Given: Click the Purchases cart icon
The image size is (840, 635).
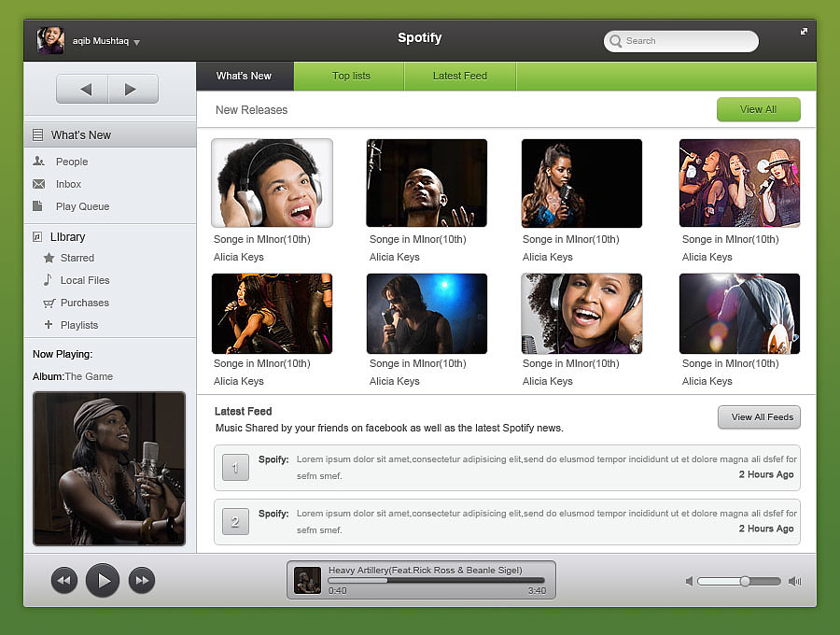Looking at the screenshot, I should point(49,303).
